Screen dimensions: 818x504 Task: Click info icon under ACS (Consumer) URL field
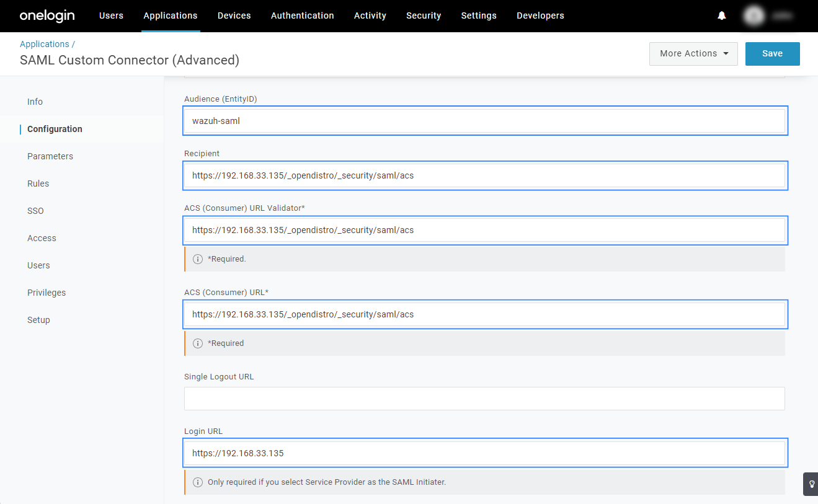[198, 343]
